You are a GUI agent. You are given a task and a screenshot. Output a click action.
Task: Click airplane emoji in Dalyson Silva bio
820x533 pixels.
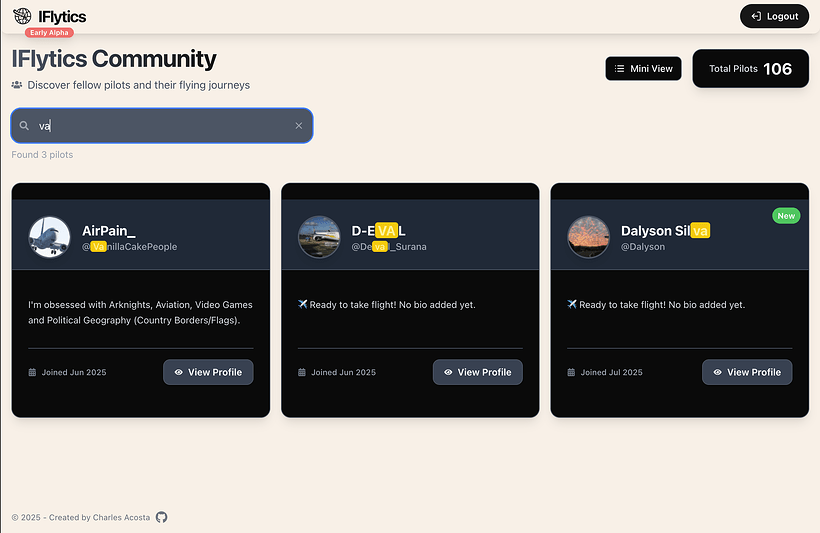click(x=572, y=304)
